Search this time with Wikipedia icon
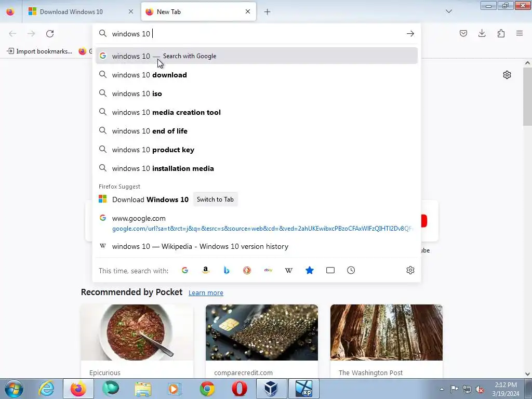The height and width of the screenshot is (399, 532). tap(289, 270)
